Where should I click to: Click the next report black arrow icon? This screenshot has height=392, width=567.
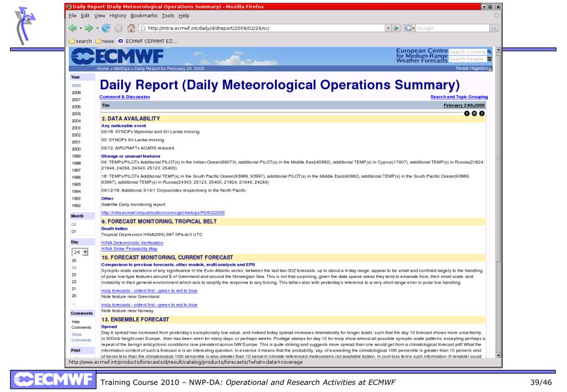pos(482,114)
